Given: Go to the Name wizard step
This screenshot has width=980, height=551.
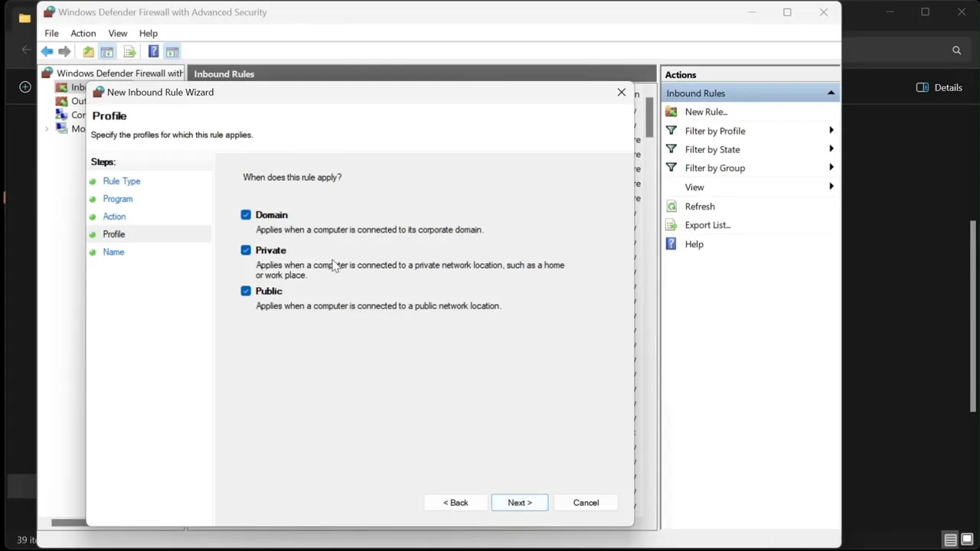Looking at the screenshot, I should [113, 252].
